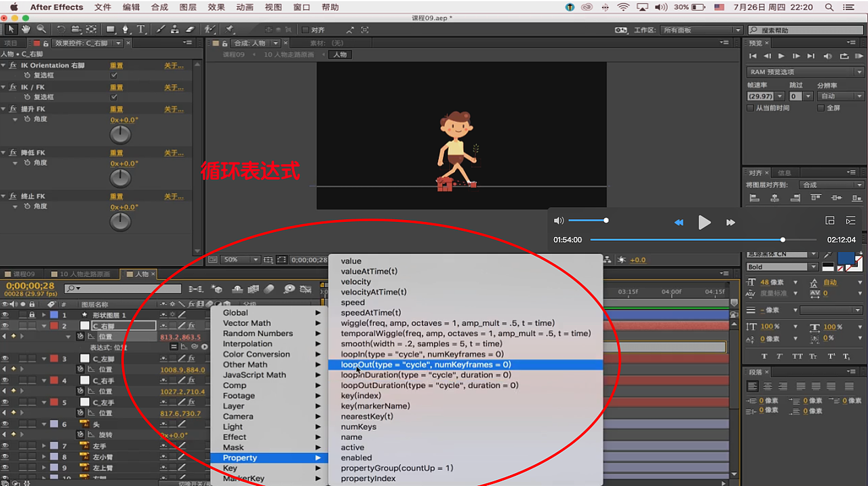Open the 分辨率 自动 dropdown
This screenshot has width=868, height=486.
tap(840, 96)
